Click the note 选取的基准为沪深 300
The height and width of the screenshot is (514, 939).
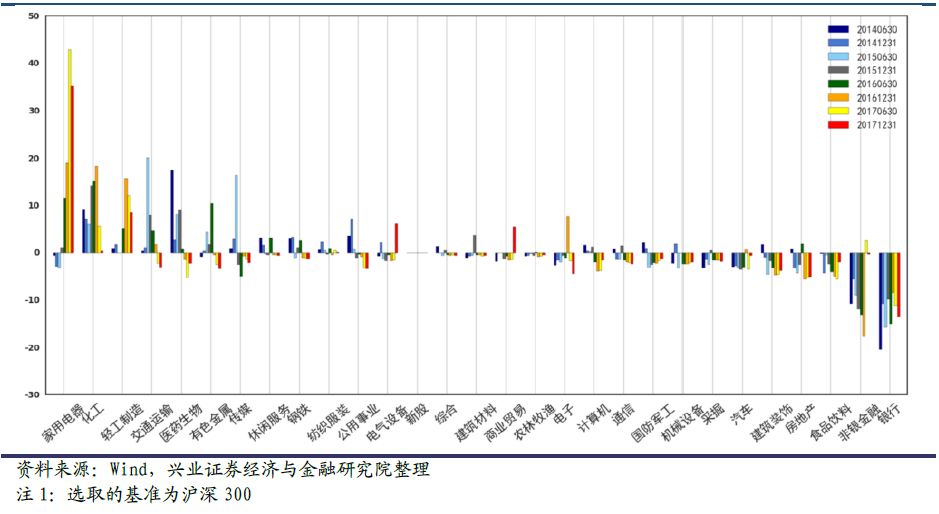click(x=159, y=494)
